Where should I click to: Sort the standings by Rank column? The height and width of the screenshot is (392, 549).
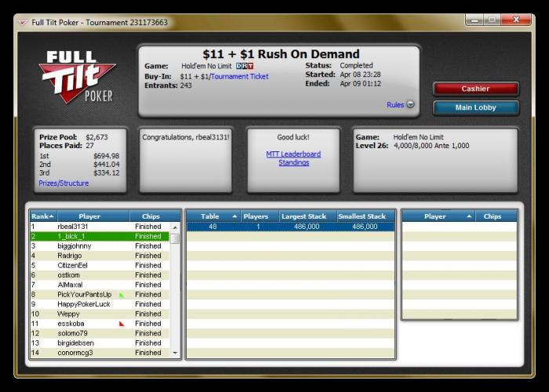(x=43, y=216)
